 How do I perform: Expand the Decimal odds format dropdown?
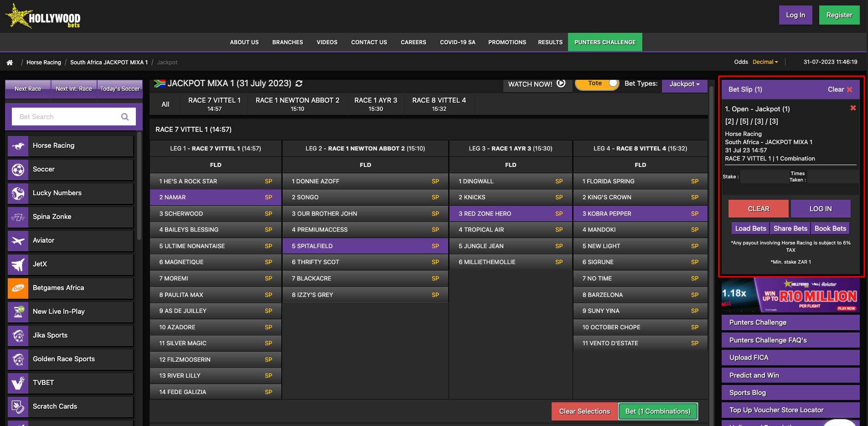click(x=765, y=62)
